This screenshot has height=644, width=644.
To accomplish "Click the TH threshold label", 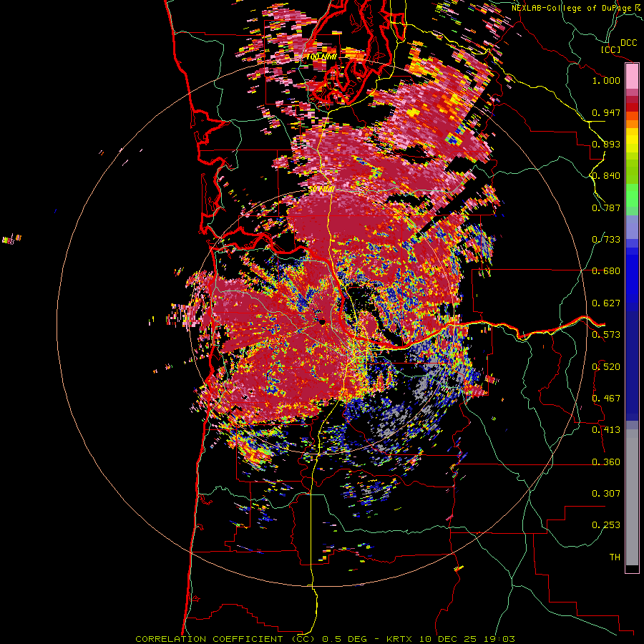I will pos(615,557).
